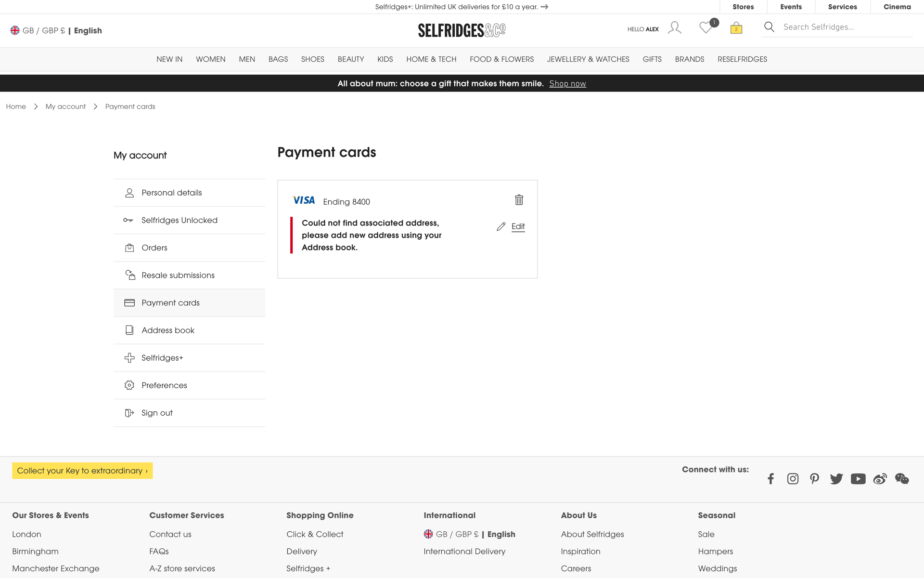Image resolution: width=924 pixels, height=578 pixels.
Task: Click the Orders bag icon in sidebar
Action: (x=129, y=248)
